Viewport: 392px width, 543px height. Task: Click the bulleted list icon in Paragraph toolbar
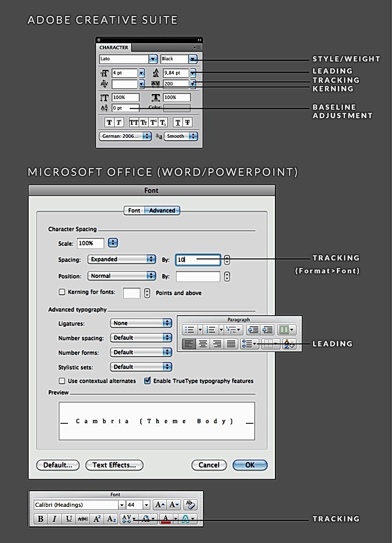189,330
